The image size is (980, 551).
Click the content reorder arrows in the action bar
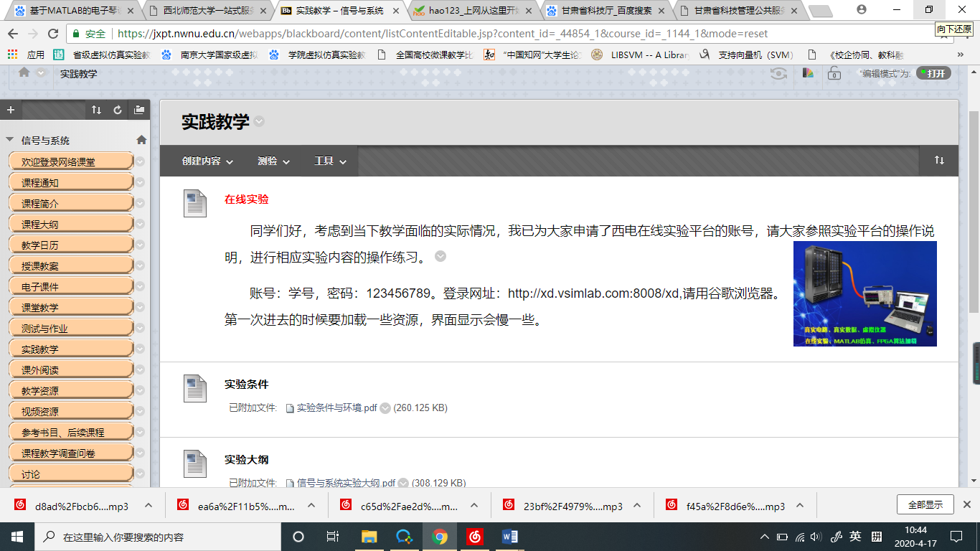pyautogui.click(x=939, y=160)
